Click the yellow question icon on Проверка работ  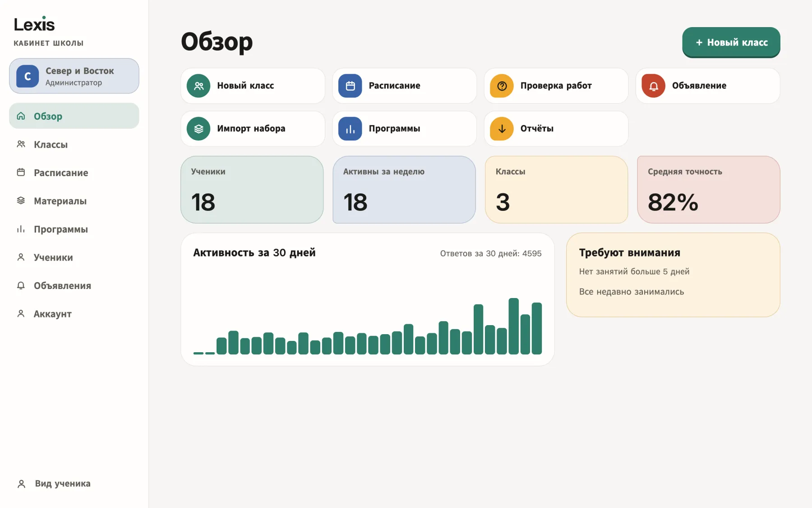tap(502, 86)
